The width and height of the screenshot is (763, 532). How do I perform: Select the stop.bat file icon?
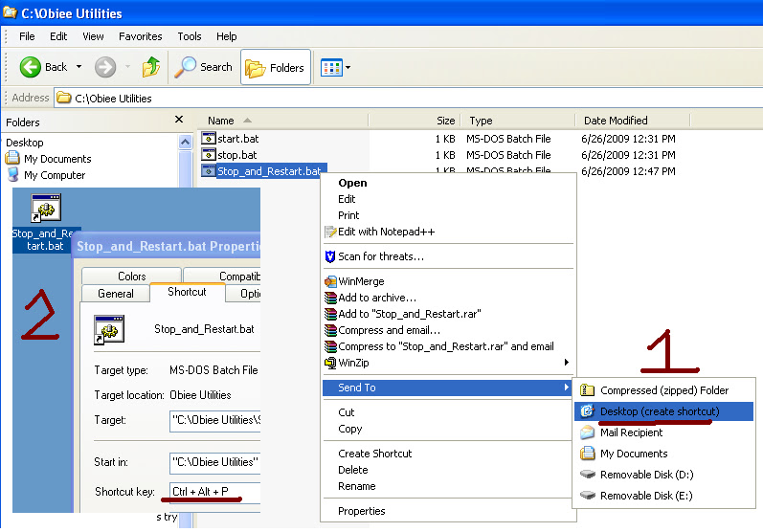pyautogui.click(x=209, y=155)
